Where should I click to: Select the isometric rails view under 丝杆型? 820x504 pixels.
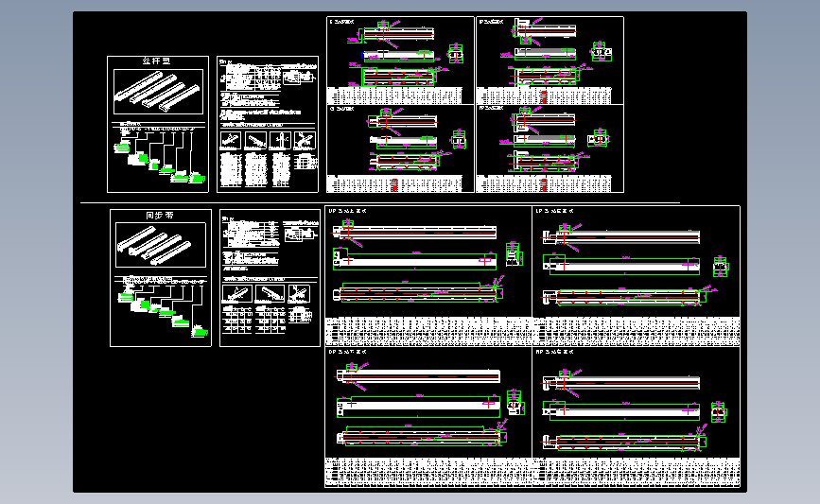(x=159, y=92)
